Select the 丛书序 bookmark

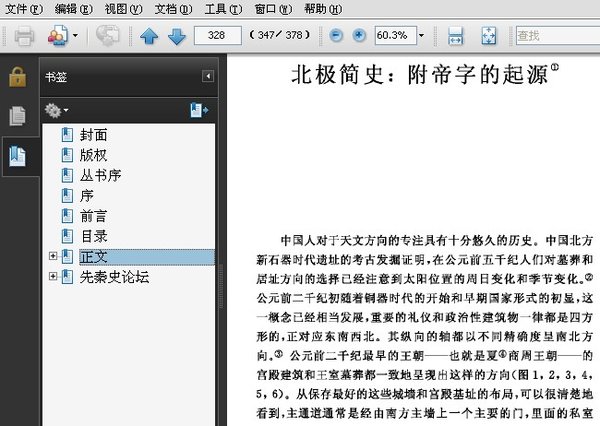click(101, 175)
